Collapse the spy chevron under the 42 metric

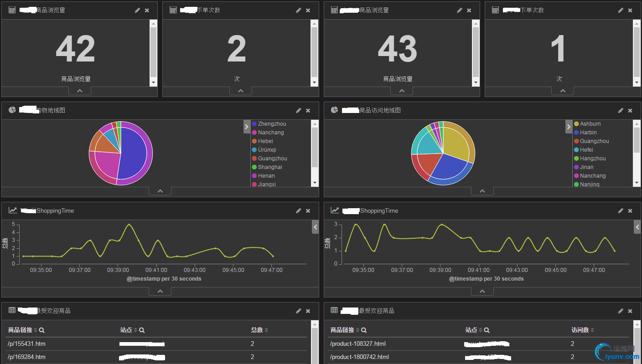[80, 91]
